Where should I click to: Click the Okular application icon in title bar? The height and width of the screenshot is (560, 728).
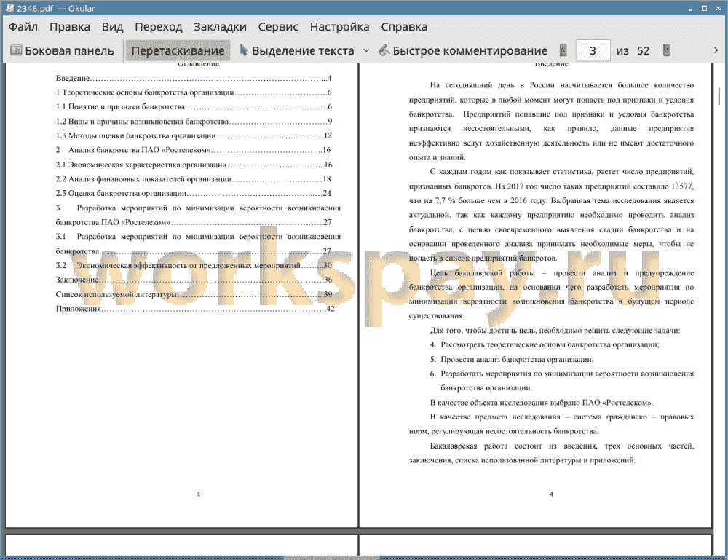coord(9,8)
